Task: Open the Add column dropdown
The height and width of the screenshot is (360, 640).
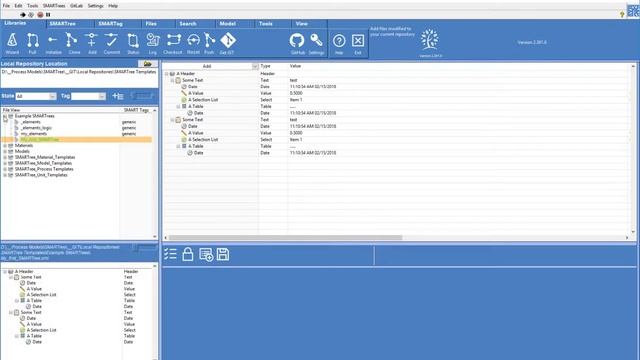Action: point(255,66)
